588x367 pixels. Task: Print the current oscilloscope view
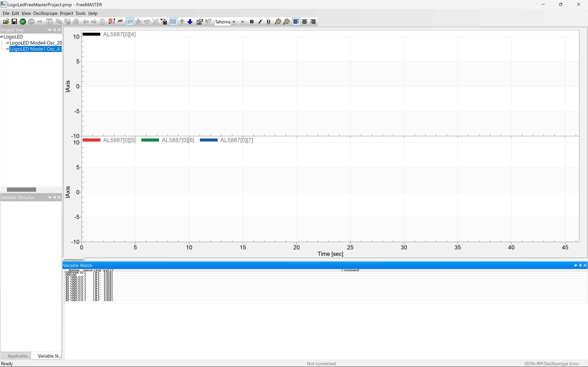(75, 21)
